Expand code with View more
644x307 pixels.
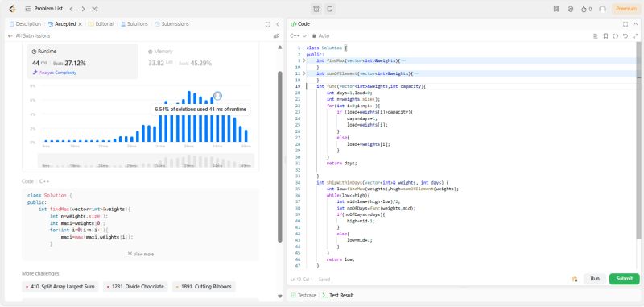click(141, 255)
